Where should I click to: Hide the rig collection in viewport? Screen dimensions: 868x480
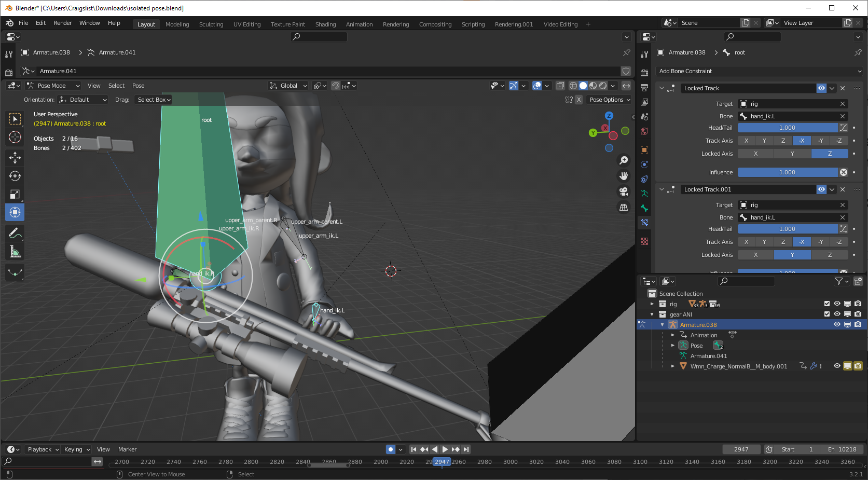[x=837, y=304]
